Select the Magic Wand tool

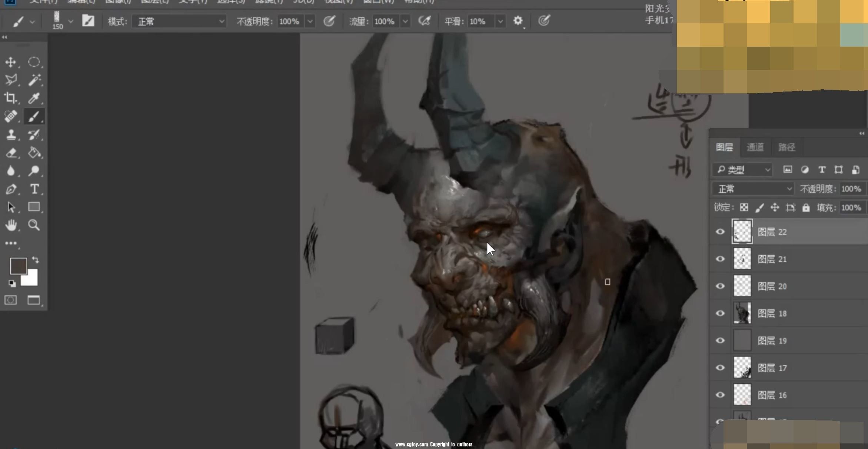click(34, 80)
